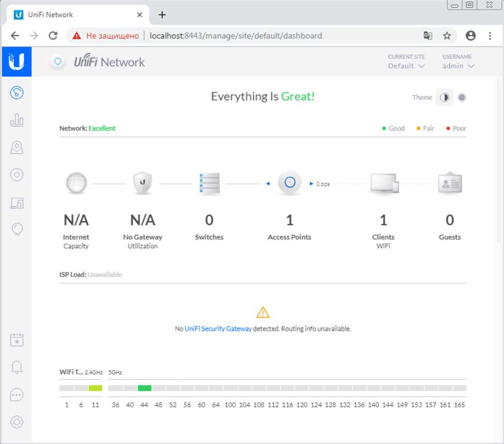Click the Fair legend indicator
This screenshot has height=444, width=504.
(425, 128)
